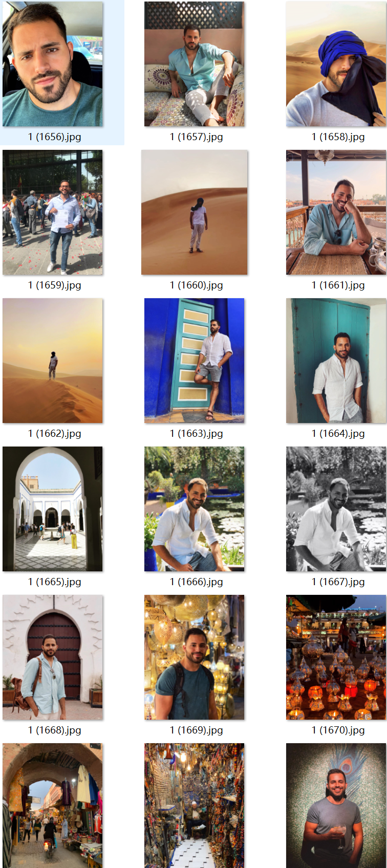Screen dimensions: 387x868
Task: Click the archway courtyard image 1 (1665).jpg
Action: coord(53,509)
